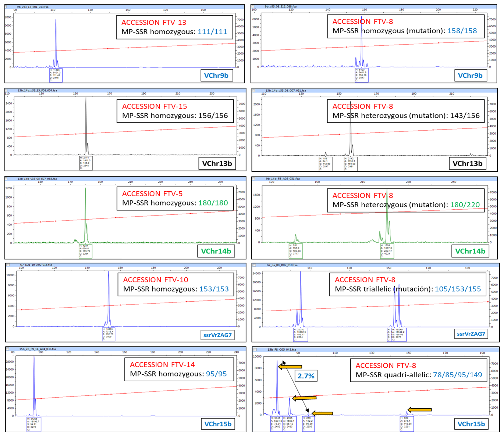Tick checkbox beside G7_D21_10_A02_016.fsa header
The height and width of the screenshot is (436, 504).
tap(8, 265)
